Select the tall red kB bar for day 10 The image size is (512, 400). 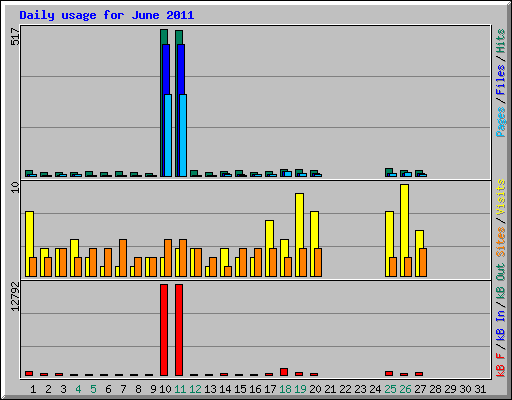[x=164, y=330]
